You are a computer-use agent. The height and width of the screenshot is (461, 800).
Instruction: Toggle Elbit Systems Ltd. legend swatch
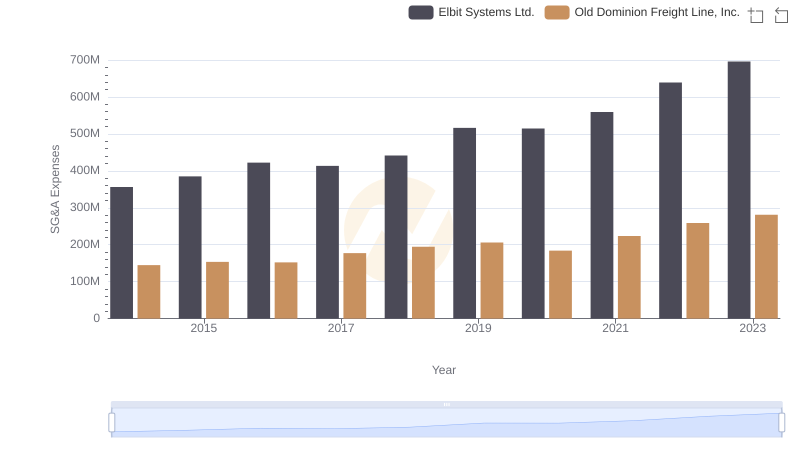pos(421,12)
